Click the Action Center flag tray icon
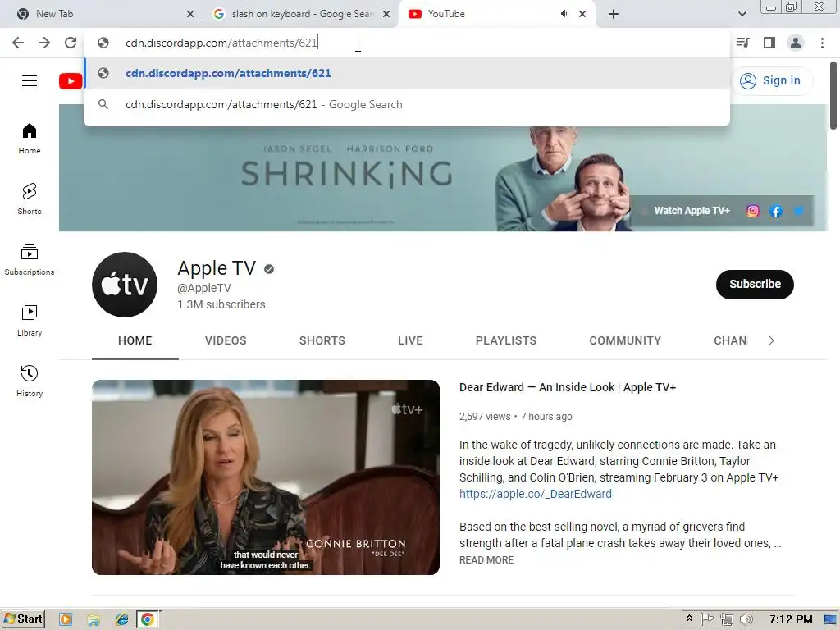 tap(706, 619)
